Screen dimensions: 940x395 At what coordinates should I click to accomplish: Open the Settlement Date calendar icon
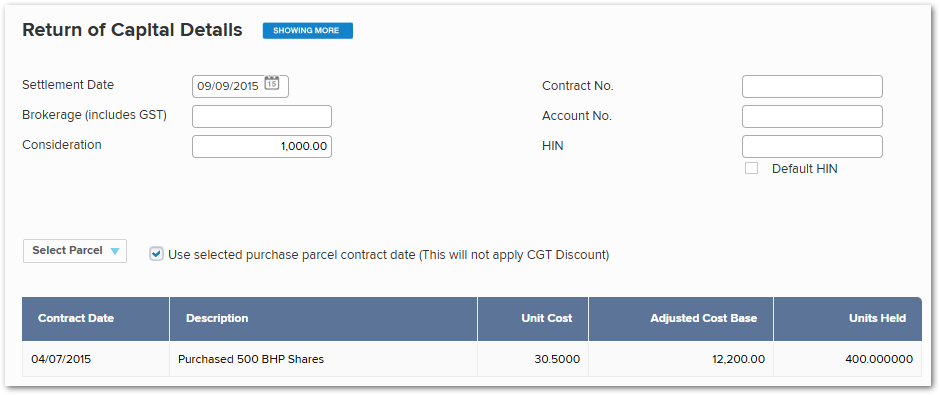point(272,83)
